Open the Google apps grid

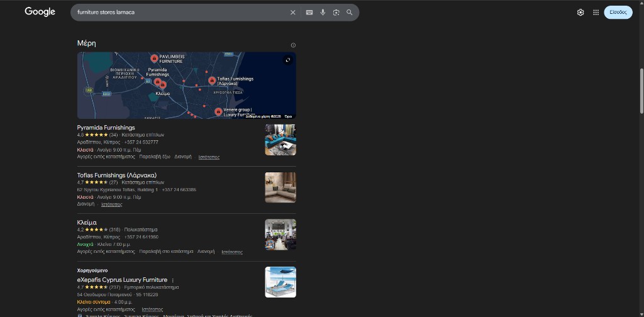tap(596, 13)
